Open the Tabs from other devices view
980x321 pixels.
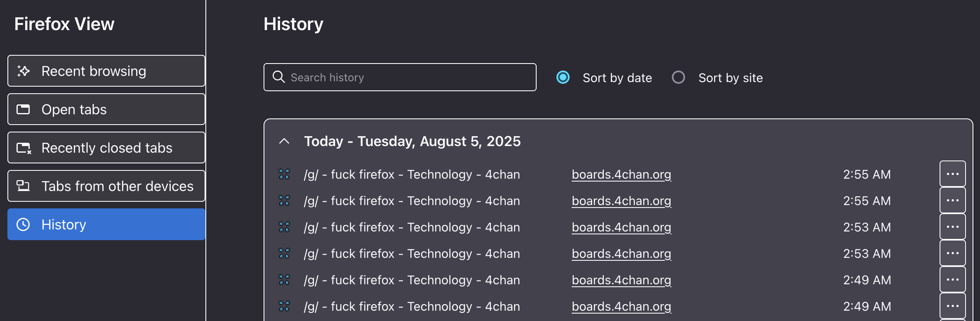click(106, 186)
